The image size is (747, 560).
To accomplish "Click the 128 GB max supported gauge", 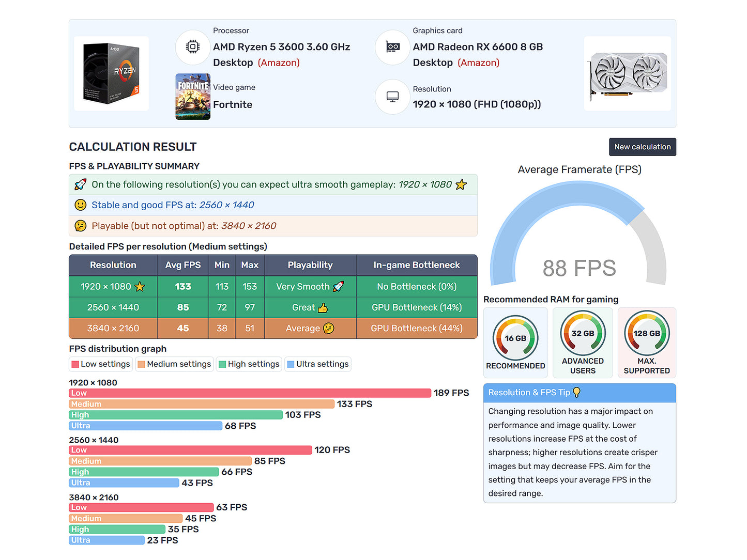I will pos(647,334).
